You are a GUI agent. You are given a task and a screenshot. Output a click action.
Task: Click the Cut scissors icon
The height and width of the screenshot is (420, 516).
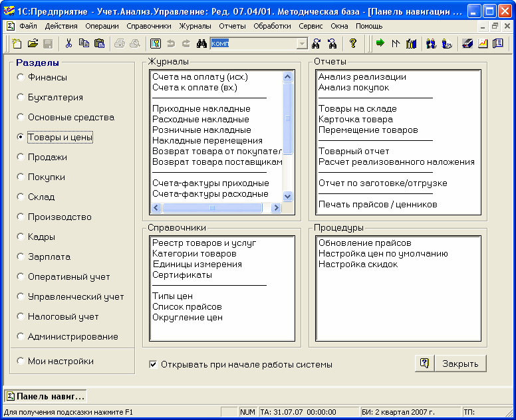(x=68, y=43)
